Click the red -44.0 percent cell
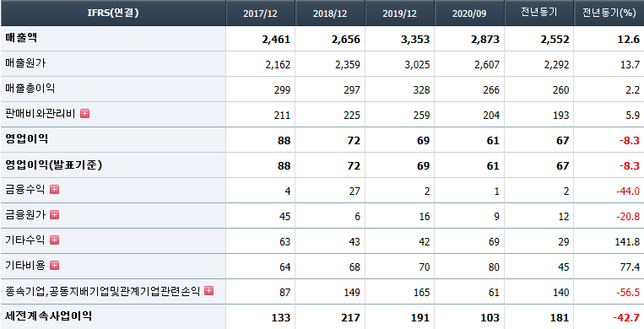Image resolution: width=644 pixels, height=329 pixels. pos(628,191)
